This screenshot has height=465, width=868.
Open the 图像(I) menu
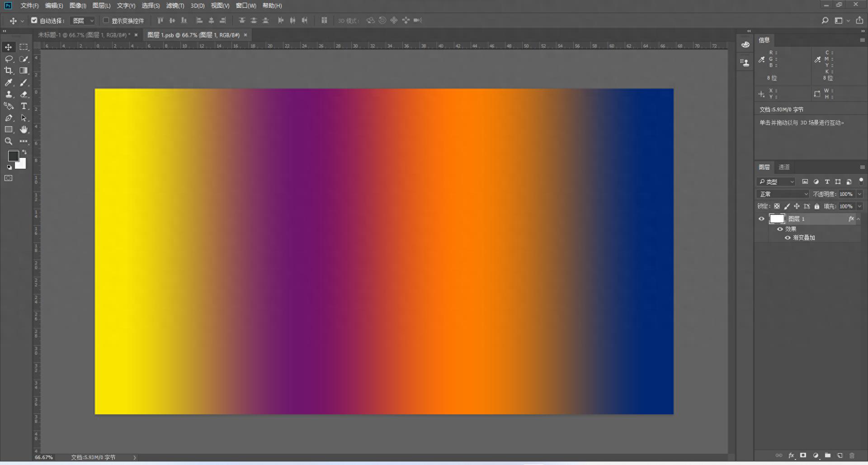point(78,5)
